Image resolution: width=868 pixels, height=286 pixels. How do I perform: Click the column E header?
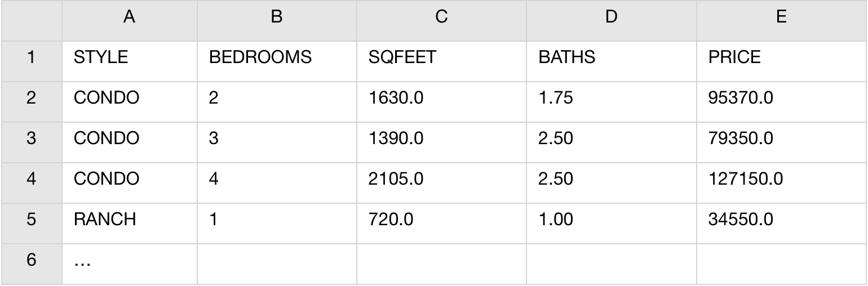tap(781, 17)
